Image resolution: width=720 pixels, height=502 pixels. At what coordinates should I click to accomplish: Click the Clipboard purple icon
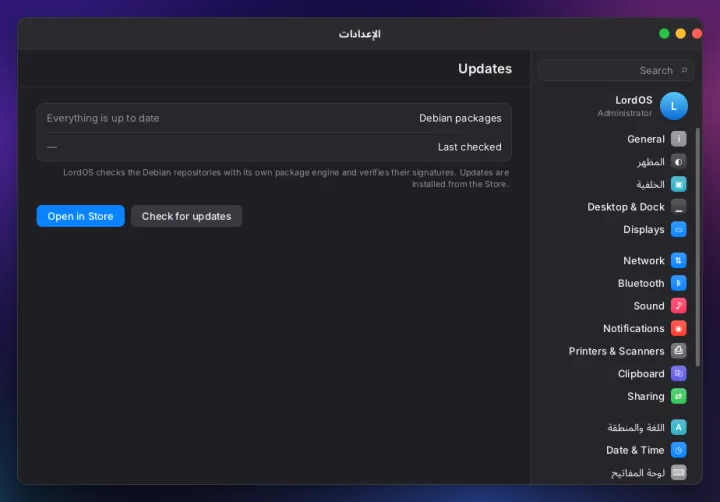coord(678,373)
